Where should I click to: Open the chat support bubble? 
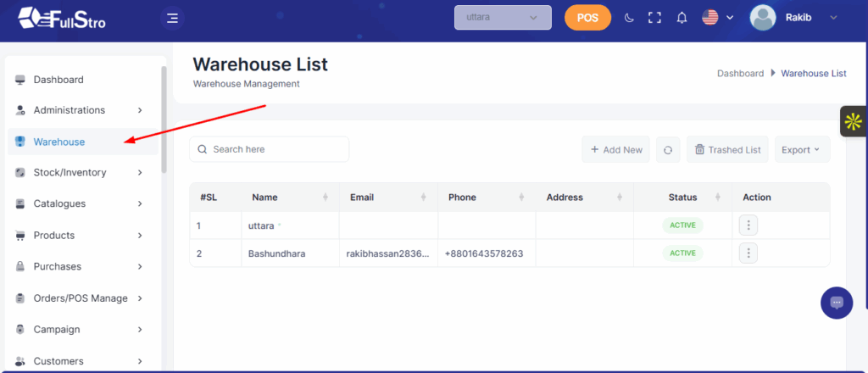pyautogui.click(x=837, y=303)
